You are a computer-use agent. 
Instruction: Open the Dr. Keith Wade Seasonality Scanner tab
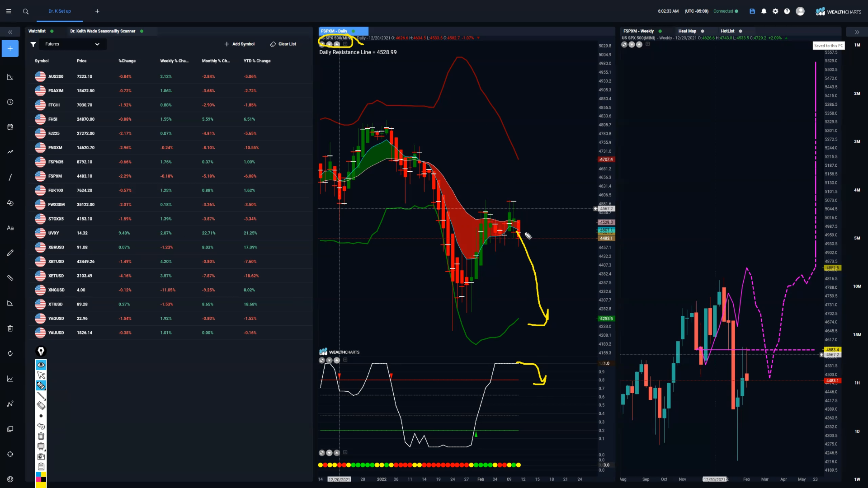pyautogui.click(x=107, y=31)
